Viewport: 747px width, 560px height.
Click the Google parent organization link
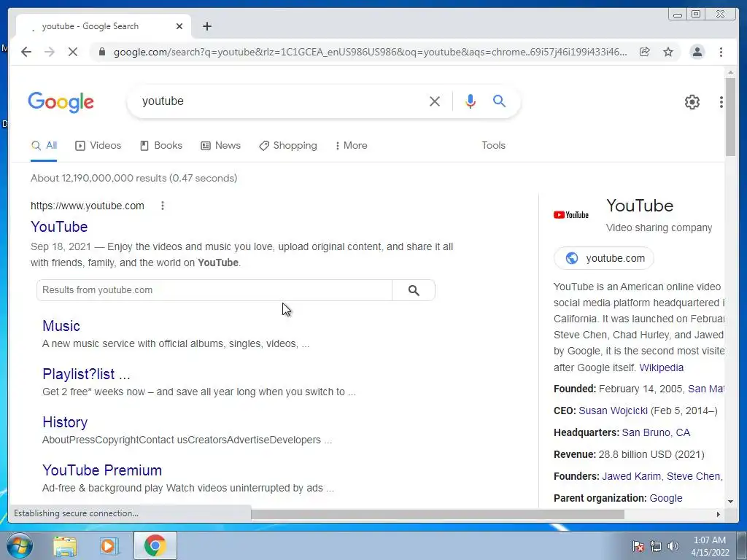click(666, 498)
